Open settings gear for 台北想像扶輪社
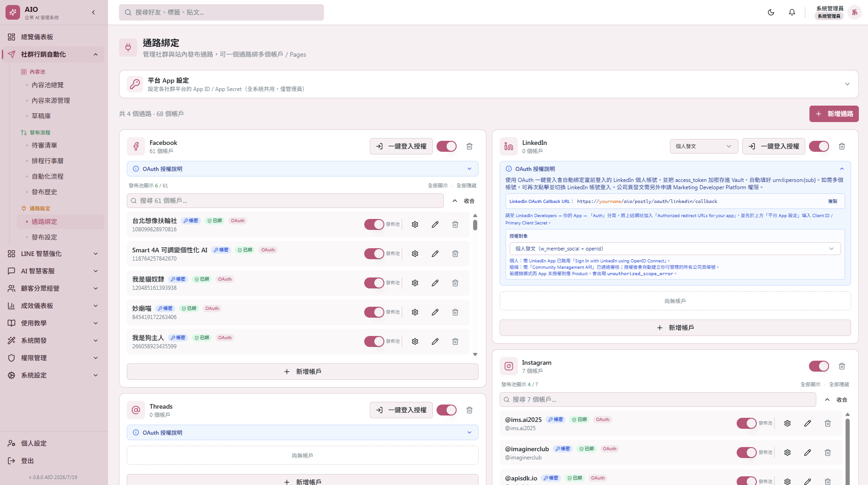 tap(415, 224)
